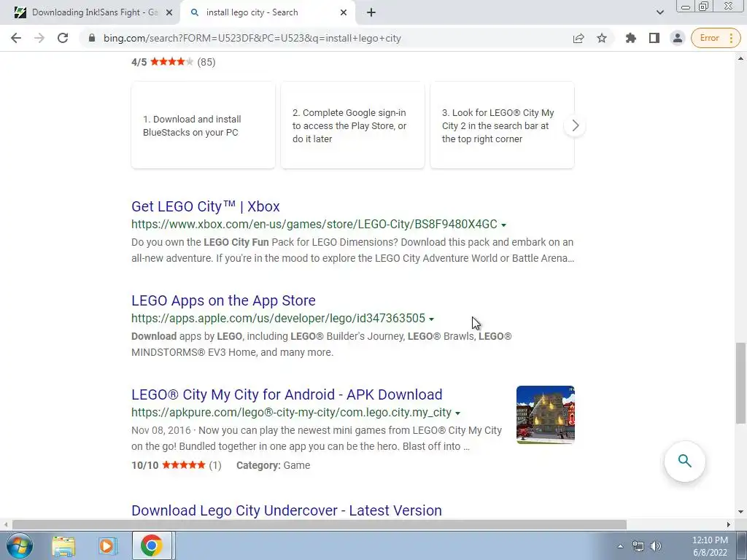Open taskbar clock showing 12:10 PM
Screen dimensions: 747x560
click(710, 546)
